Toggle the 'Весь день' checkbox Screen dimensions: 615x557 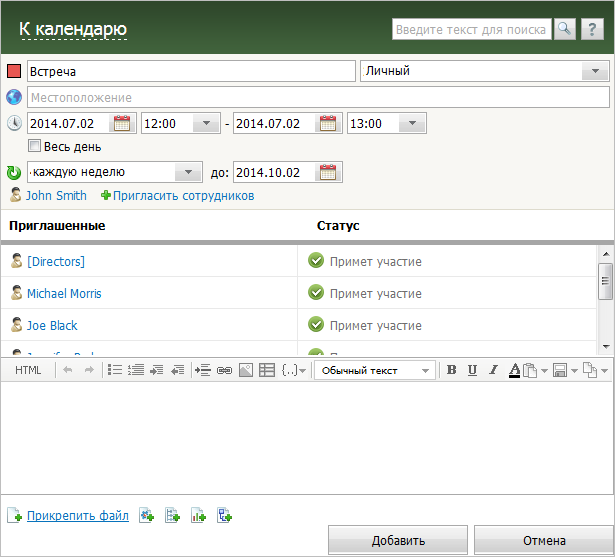(x=34, y=146)
